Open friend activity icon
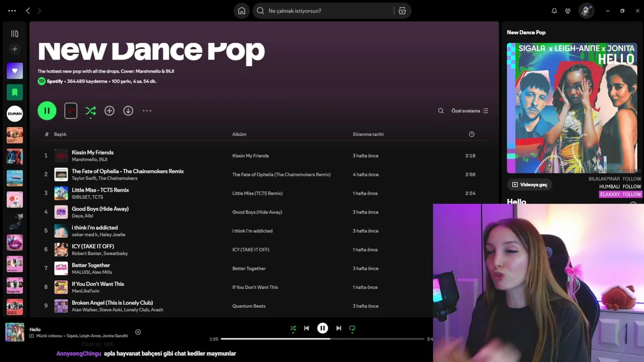This screenshot has height=362, width=644. (568, 11)
